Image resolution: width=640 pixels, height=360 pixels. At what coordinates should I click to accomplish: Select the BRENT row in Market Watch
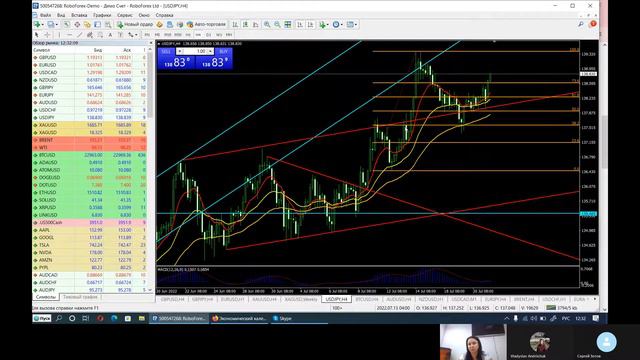tap(90, 140)
